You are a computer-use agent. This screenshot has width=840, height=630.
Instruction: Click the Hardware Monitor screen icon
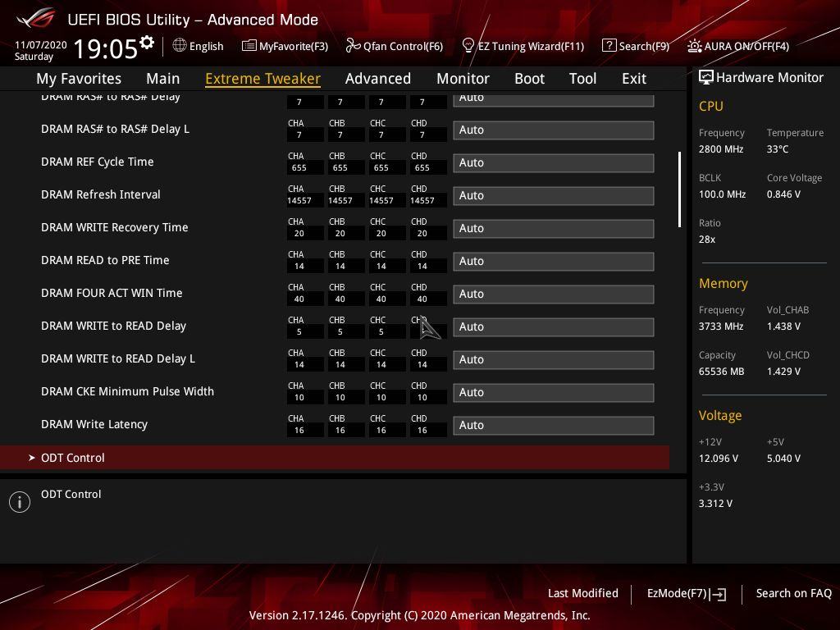(706, 78)
